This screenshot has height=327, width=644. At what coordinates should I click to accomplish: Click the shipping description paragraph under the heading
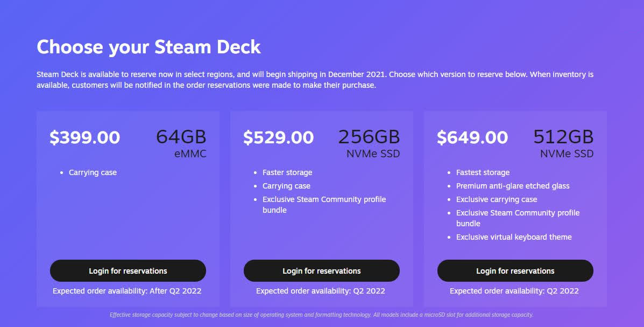[314, 80]
